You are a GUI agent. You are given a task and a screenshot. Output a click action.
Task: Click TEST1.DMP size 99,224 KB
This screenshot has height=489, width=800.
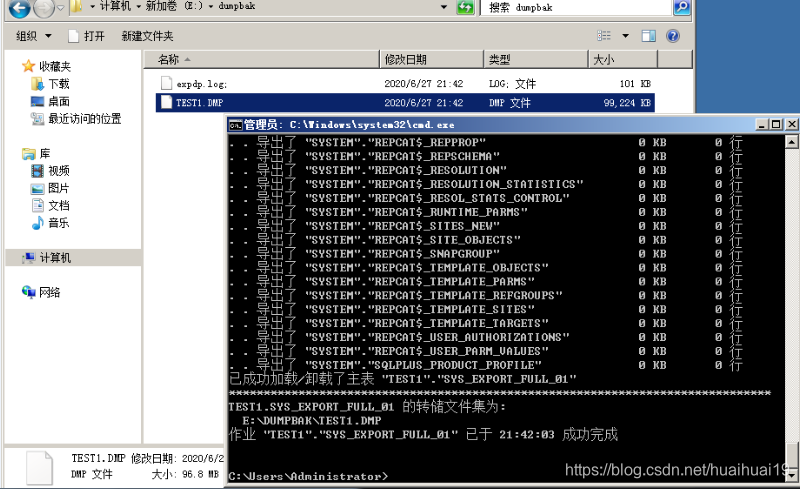(x=627, y=103)
